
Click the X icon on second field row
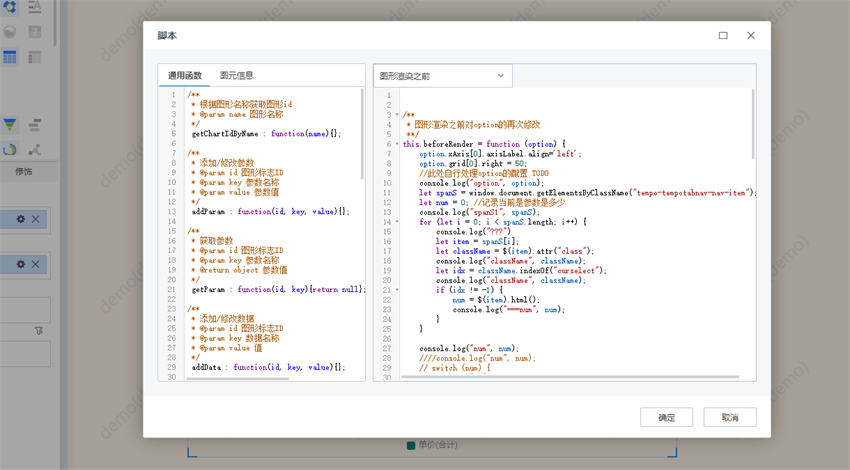pos(36,265)
